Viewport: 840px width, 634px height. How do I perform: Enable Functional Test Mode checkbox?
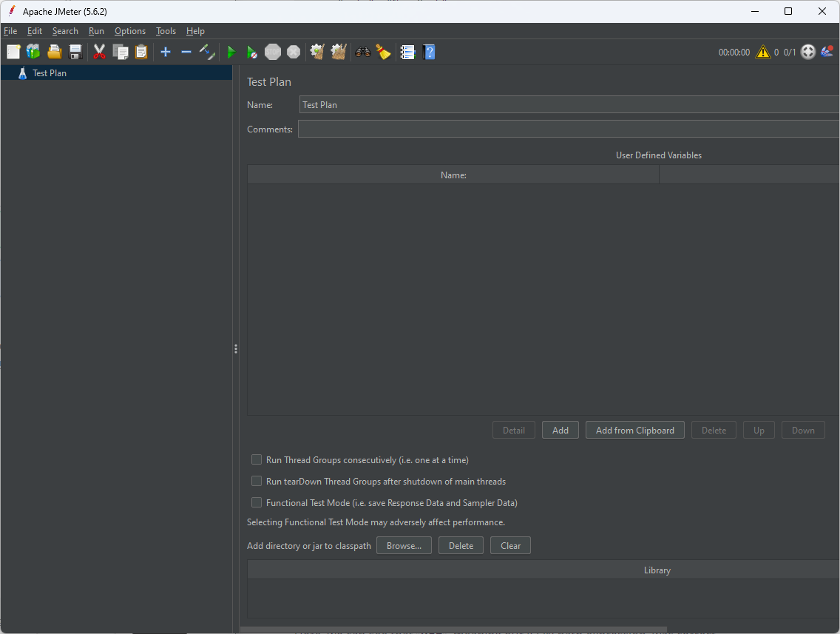tap(257, 503)
